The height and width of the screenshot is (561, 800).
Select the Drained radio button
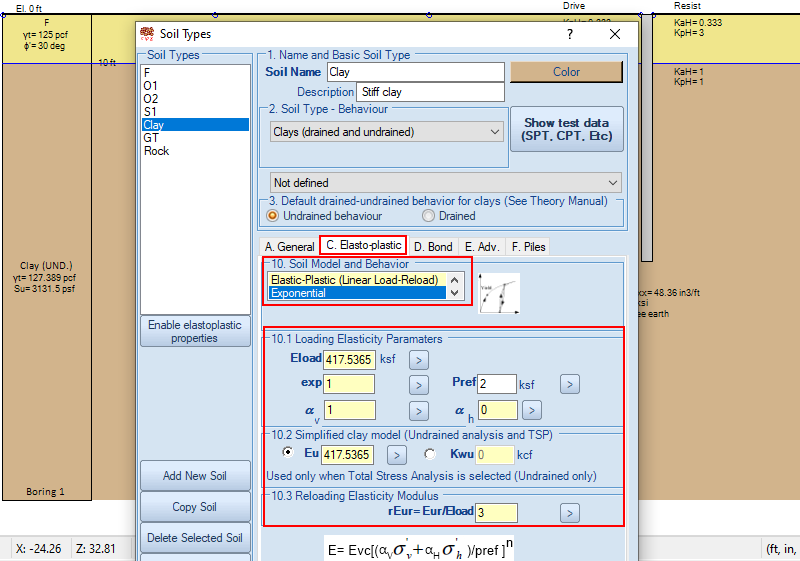click(429, 216)
